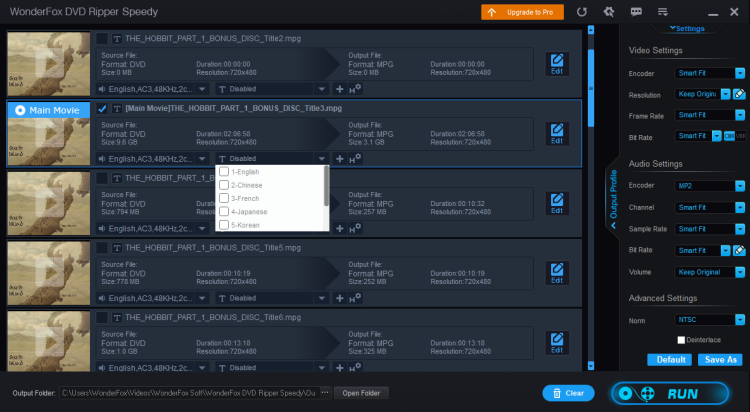Check the 2-Chinese subtitle option
The image size is (750, 412).
pyautogui.click(x=224, y=185)
